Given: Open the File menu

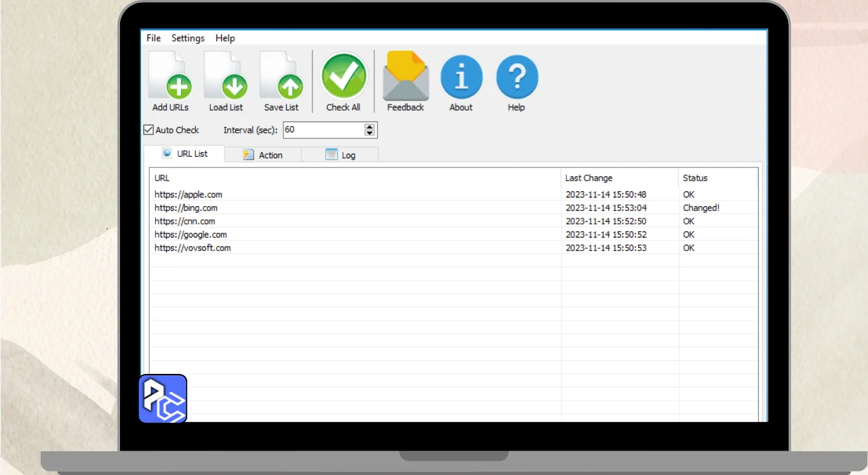Looking at the screenshot, I should tap(154, 38).
